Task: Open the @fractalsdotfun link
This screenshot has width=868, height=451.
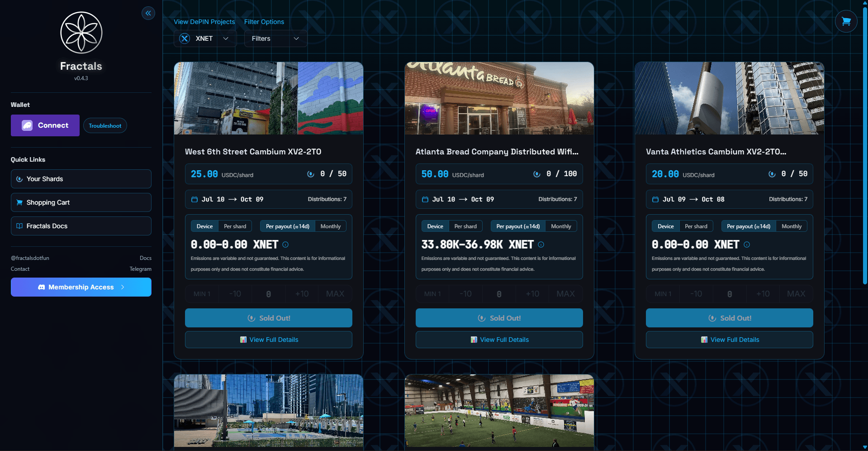Action: [30, 258]
